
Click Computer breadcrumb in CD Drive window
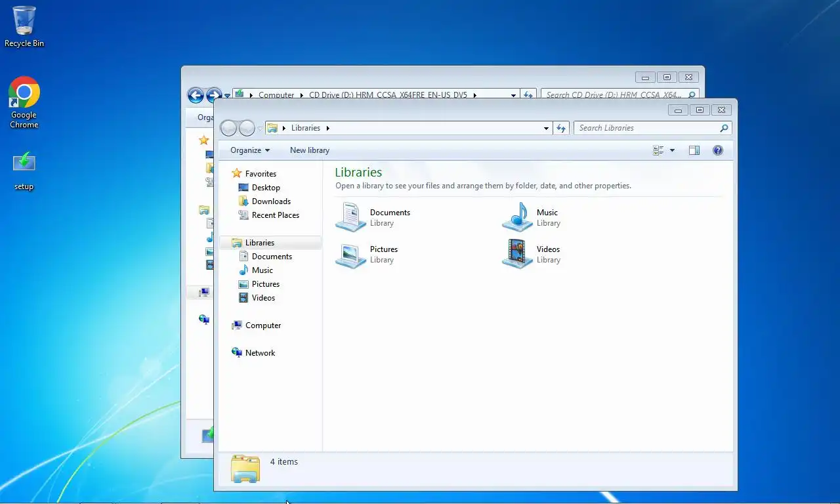point(276,95)
